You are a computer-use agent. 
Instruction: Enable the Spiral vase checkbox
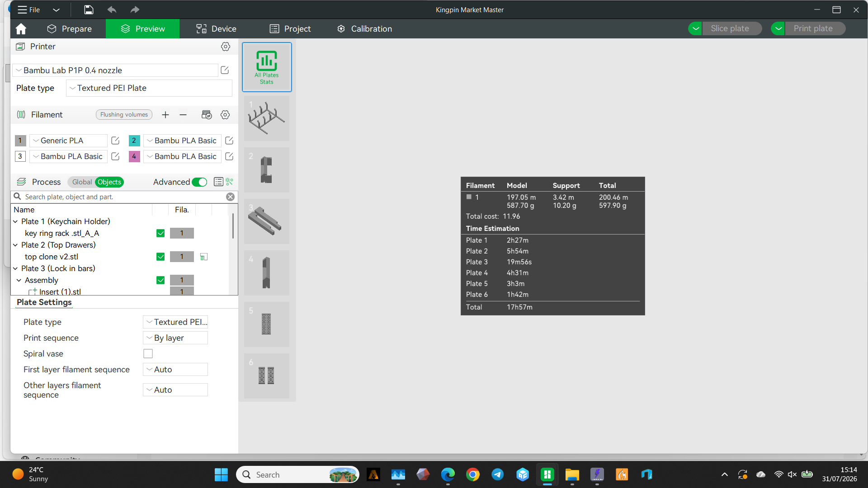[148, 354]
